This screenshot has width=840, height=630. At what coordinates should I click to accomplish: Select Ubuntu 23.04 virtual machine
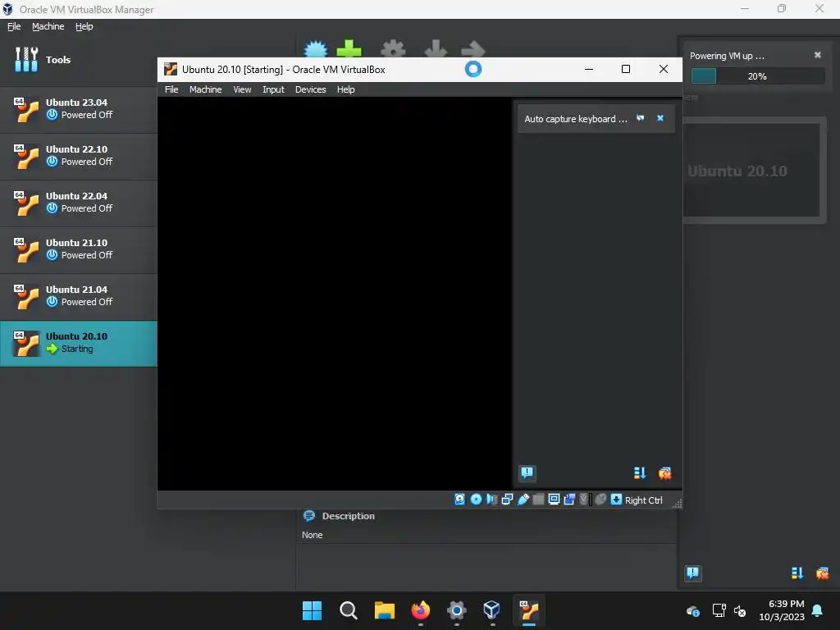pos(78,109)
